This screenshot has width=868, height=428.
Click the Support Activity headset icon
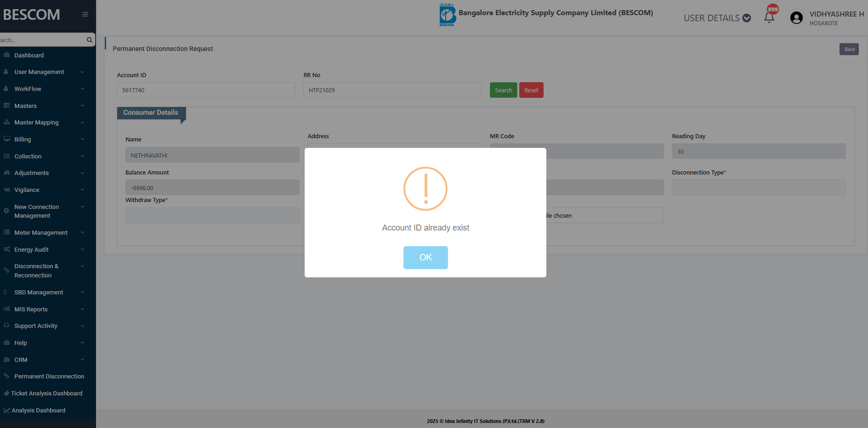point(6,326)
